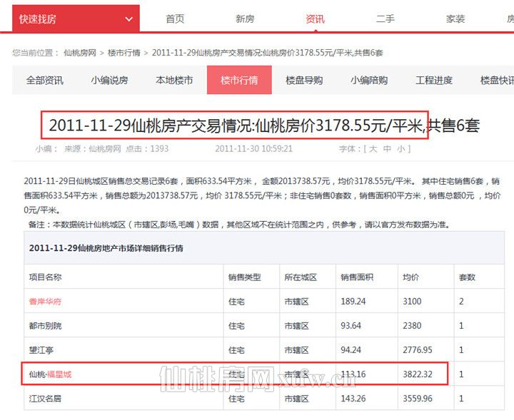Set font size to 小
Image resolution: width=514 pixels, height=420 pixels.
401,149
